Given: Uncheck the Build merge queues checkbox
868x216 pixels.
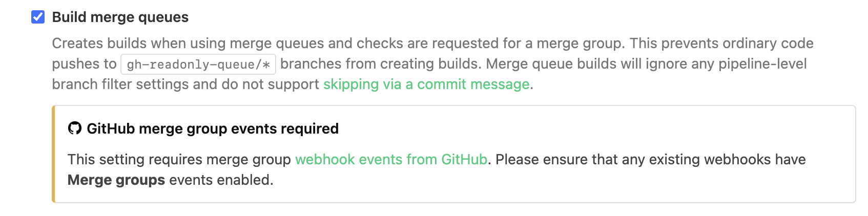Looking at the screenshot, I should tap(38, 17).
